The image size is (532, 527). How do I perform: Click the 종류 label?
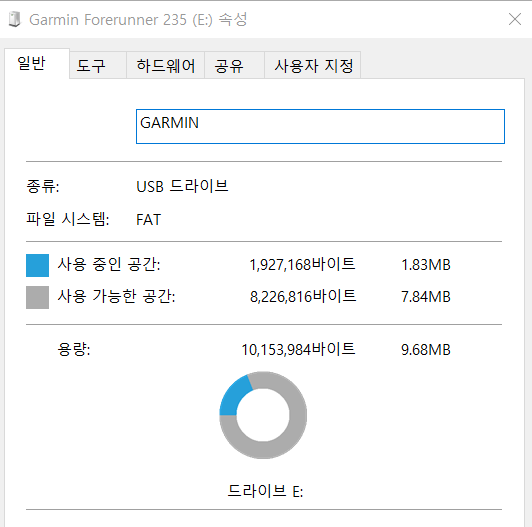click(43, 186)
